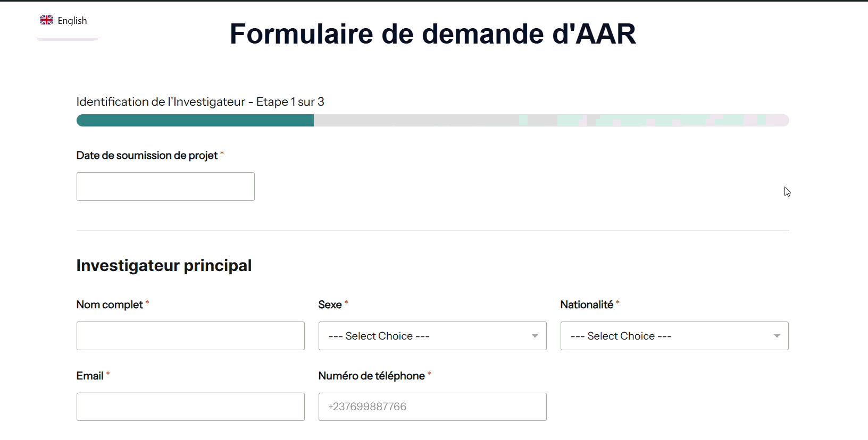Expand the Nationalité select list

tap(674, 336)
